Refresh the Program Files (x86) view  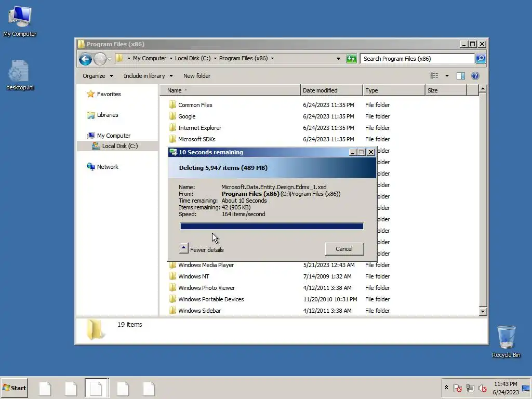(351, 59)
